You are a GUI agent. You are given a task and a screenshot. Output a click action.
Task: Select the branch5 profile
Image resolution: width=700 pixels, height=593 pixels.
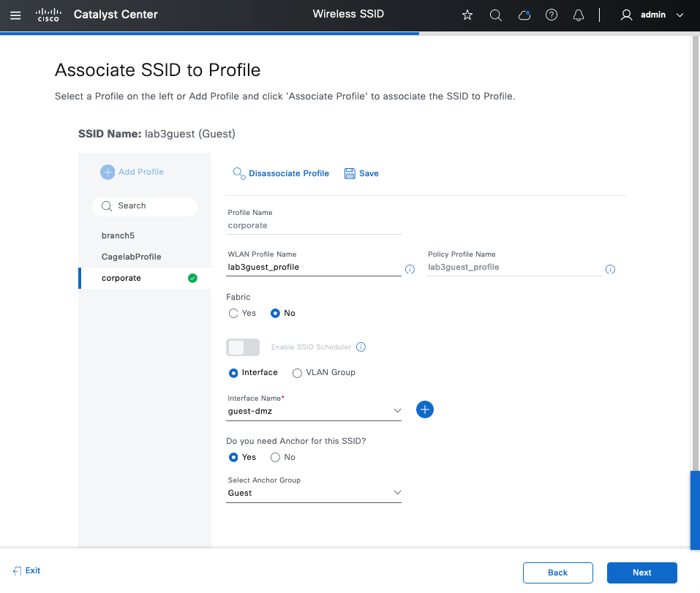click(118, 235)
